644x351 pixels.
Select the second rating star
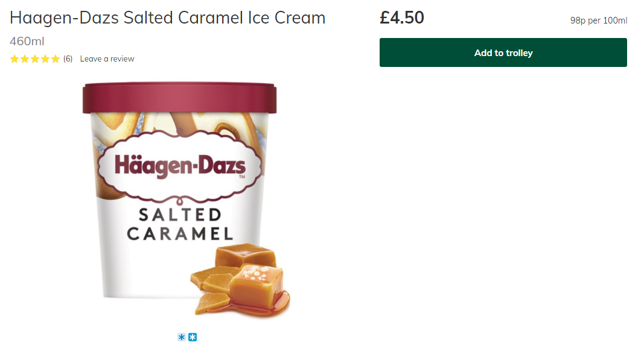[x=25, y=58]
